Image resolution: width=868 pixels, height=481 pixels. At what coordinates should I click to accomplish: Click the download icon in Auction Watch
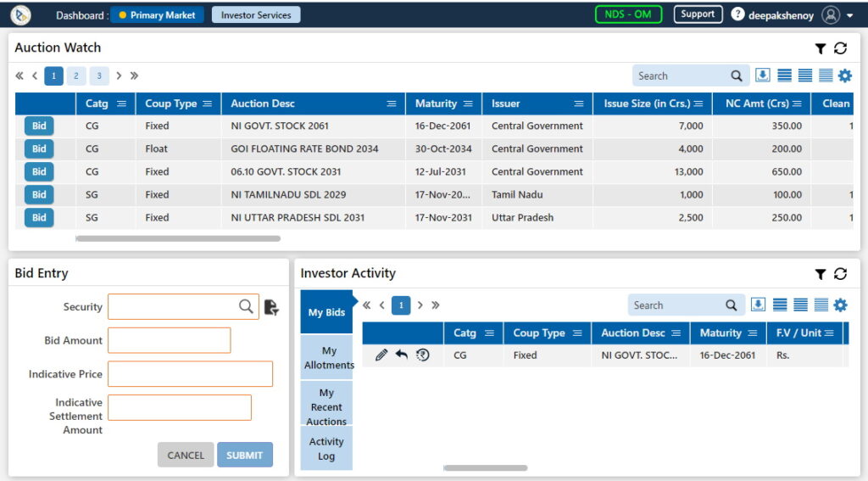(x=762, y=76)
